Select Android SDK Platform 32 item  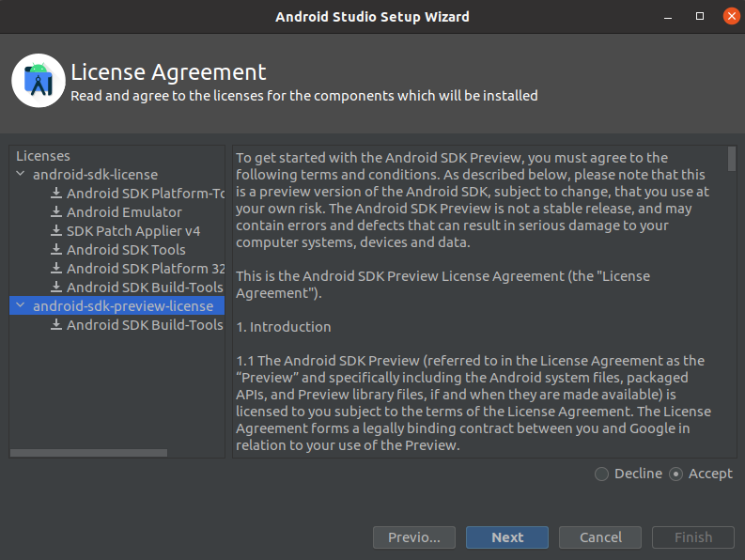(146, 268)
